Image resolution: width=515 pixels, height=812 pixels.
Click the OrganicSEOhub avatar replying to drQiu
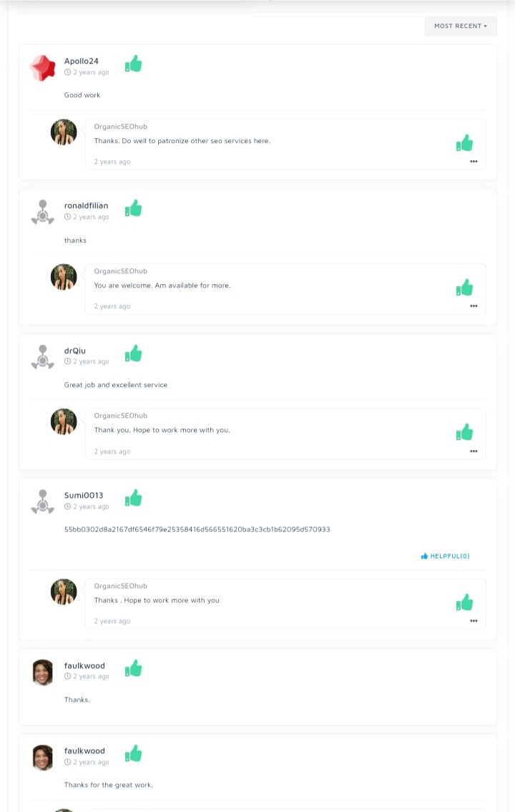tap(64, 421)
